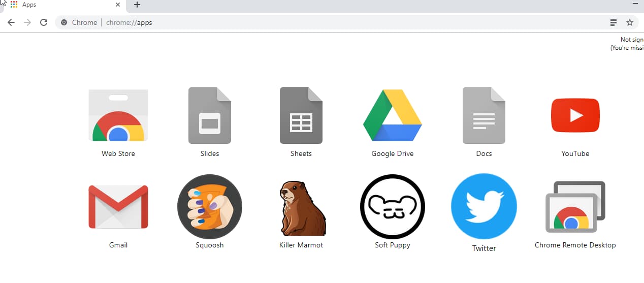Open a new tab with plus button

click(137, 5)
